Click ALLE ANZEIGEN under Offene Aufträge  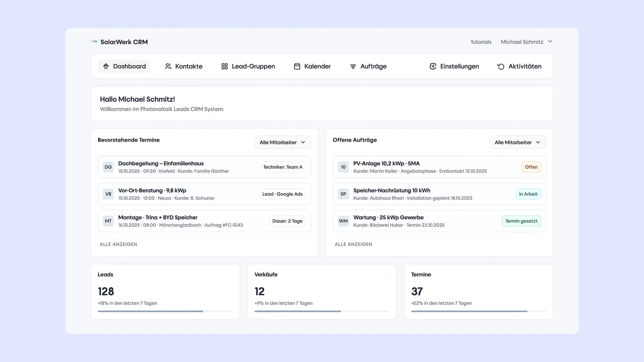coord(353,244)
